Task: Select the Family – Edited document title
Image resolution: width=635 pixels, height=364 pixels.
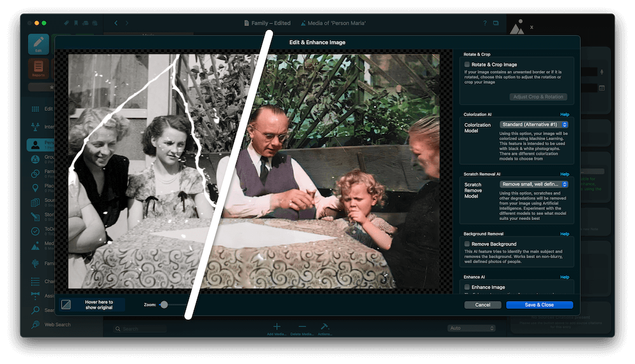Action: tap(267, 23)
